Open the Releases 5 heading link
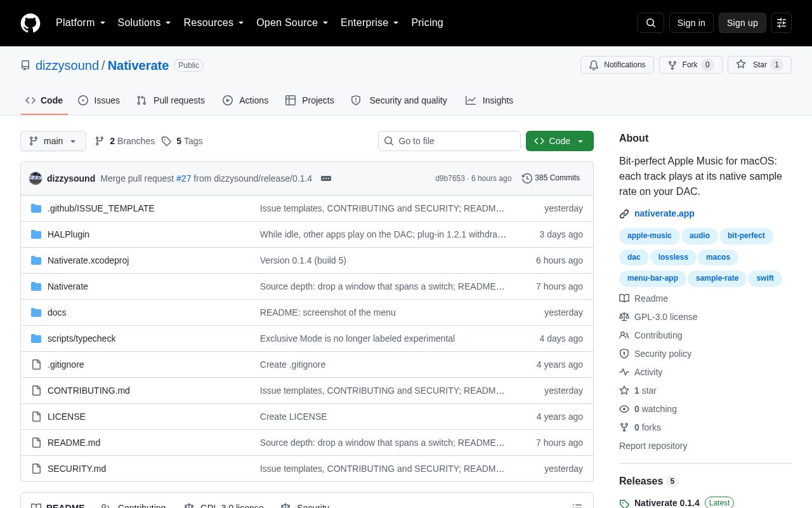This screenshot has width=812, height=508. point(648,481)
